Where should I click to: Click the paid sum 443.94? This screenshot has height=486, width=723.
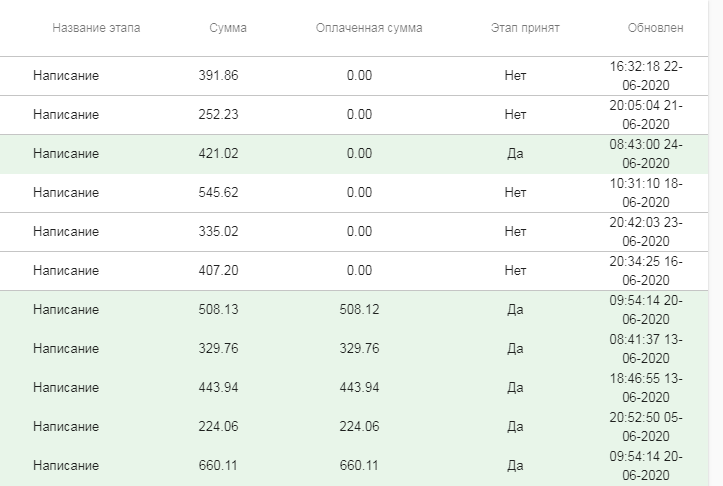click(x=359, y=387)
